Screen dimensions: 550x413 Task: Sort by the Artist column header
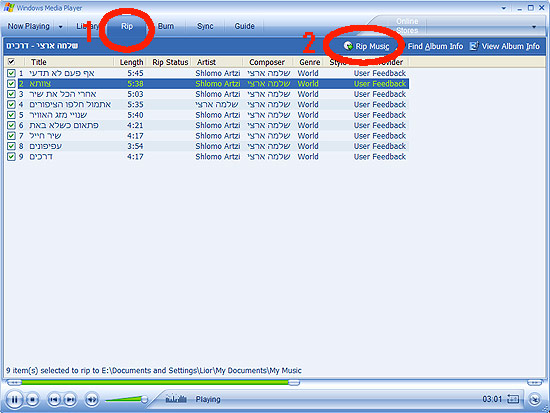[217, 62]
